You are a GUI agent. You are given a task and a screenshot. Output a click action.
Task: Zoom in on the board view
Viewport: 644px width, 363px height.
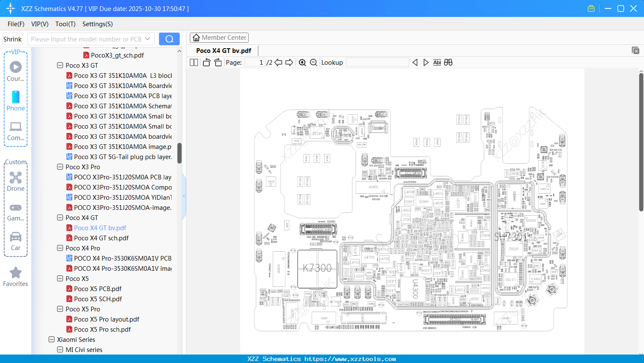pyautogui.click(x=302, y=62)
